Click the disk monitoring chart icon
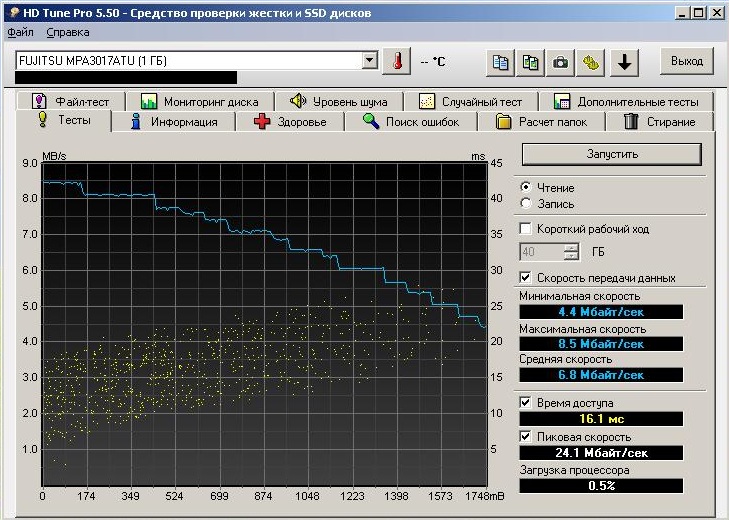Image resolution: width=729 pixels, height=520 pixels. coord(149,101)
